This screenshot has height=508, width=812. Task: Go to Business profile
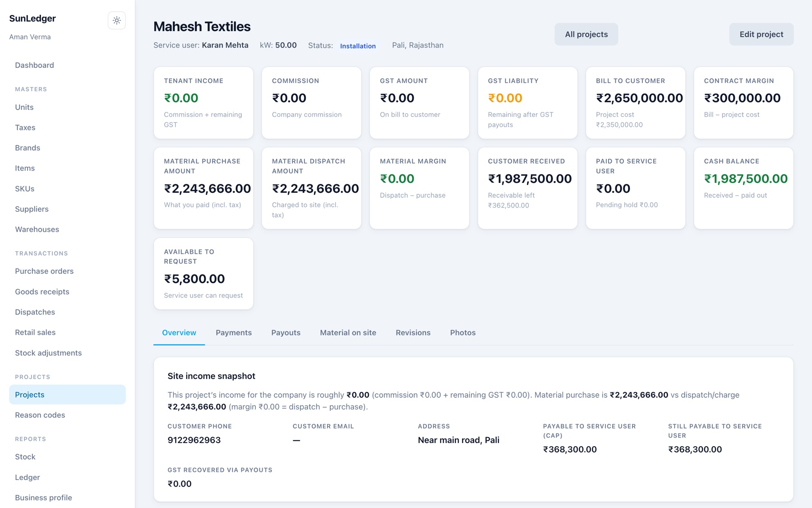[x=67, y=498]
